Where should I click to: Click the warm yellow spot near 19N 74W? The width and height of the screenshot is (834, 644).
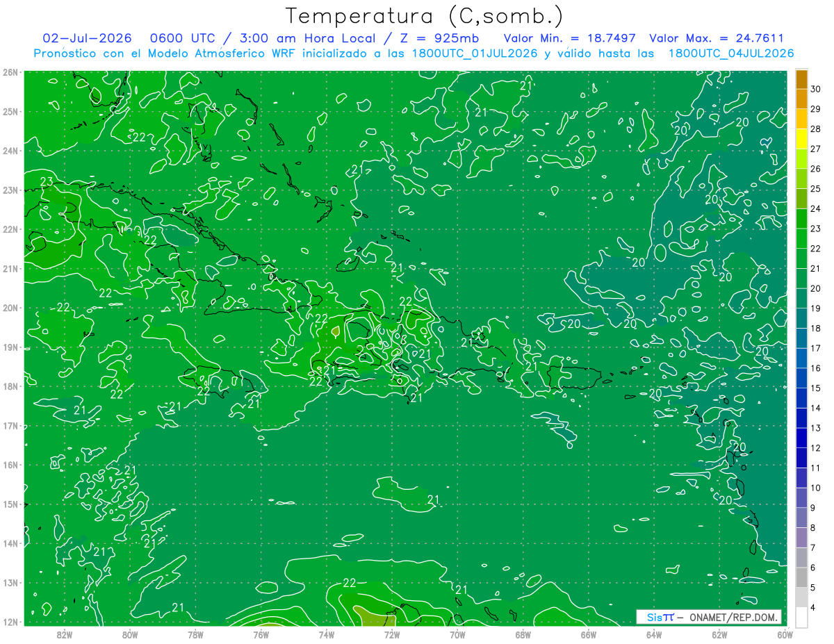click(x=336, y=331)
